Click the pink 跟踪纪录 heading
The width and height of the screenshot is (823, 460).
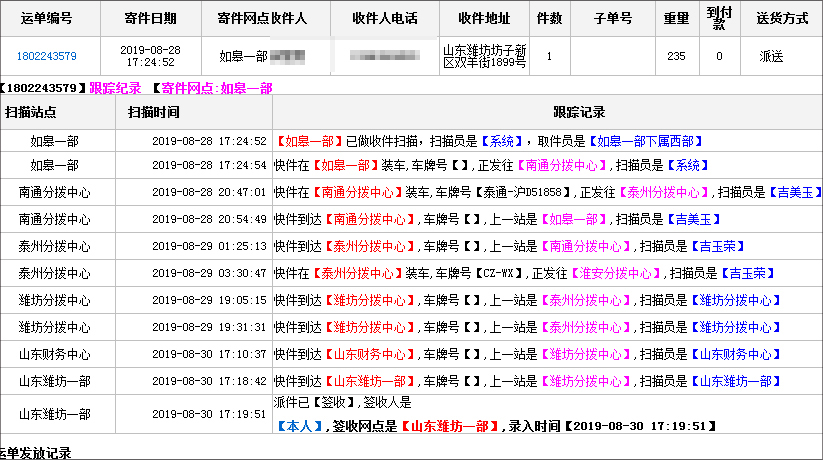115,88
